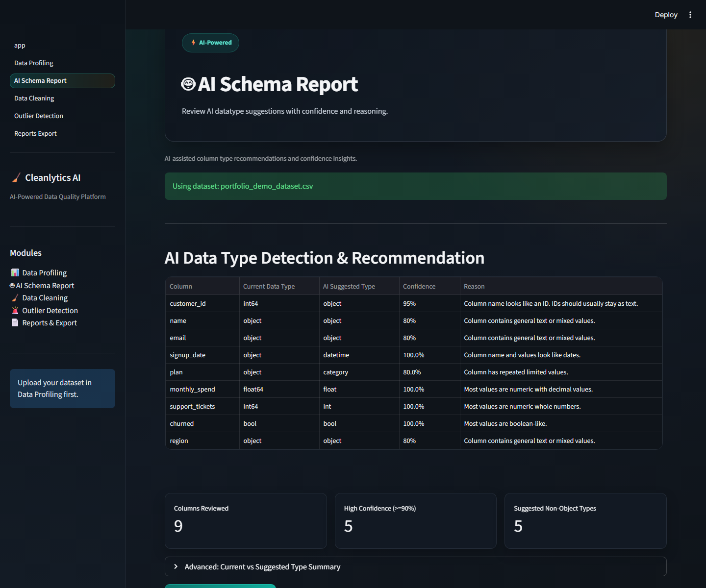Click reason 'Column name looks like an ID'
The image size is (706, 588).
tap(561, 303)
